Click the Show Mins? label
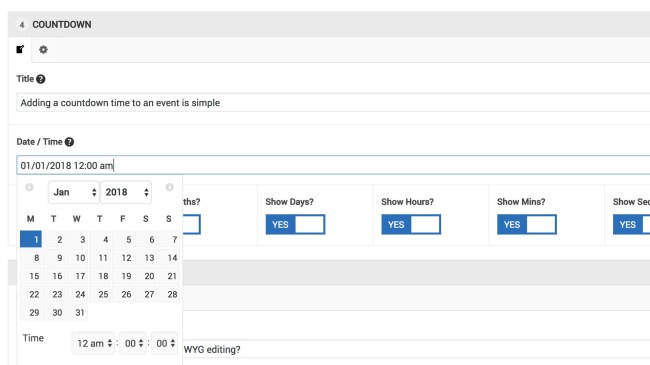The height and width of the screenshot is (365, 650). 521,202
